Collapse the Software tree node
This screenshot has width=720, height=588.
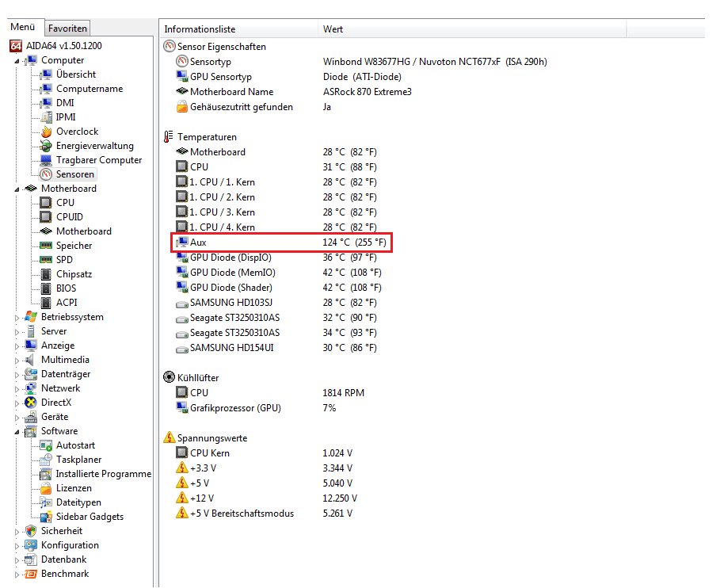coord(17,431)
